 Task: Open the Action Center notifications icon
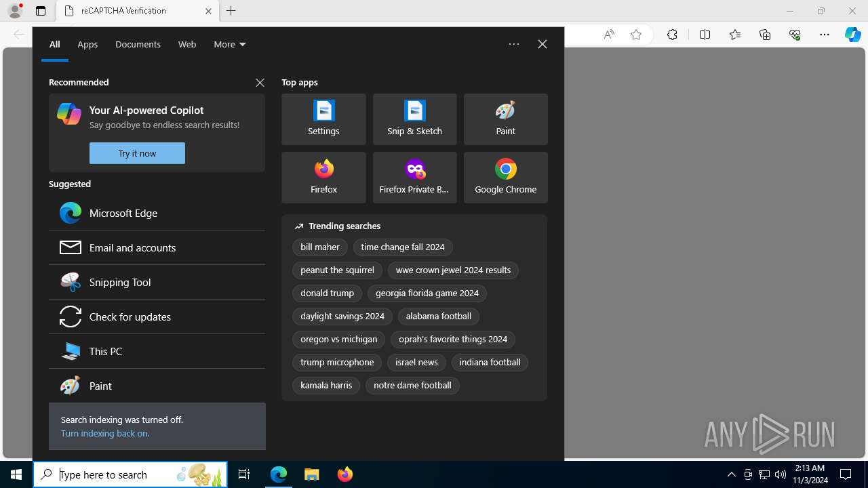tap(846, 474)
